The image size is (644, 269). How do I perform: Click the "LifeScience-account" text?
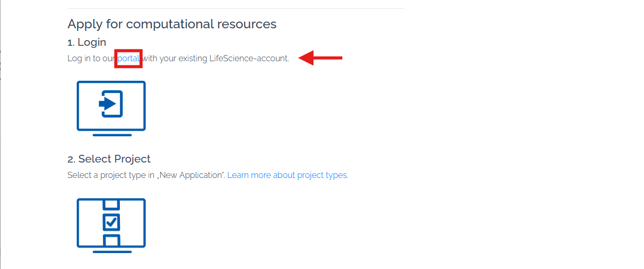click(249, 58)
